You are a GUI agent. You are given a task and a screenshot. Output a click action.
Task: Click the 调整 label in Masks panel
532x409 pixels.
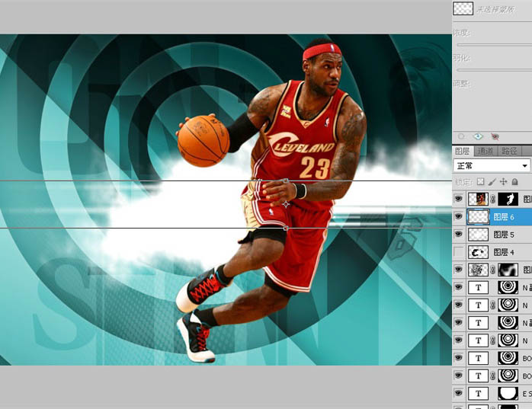click(461, 83)
